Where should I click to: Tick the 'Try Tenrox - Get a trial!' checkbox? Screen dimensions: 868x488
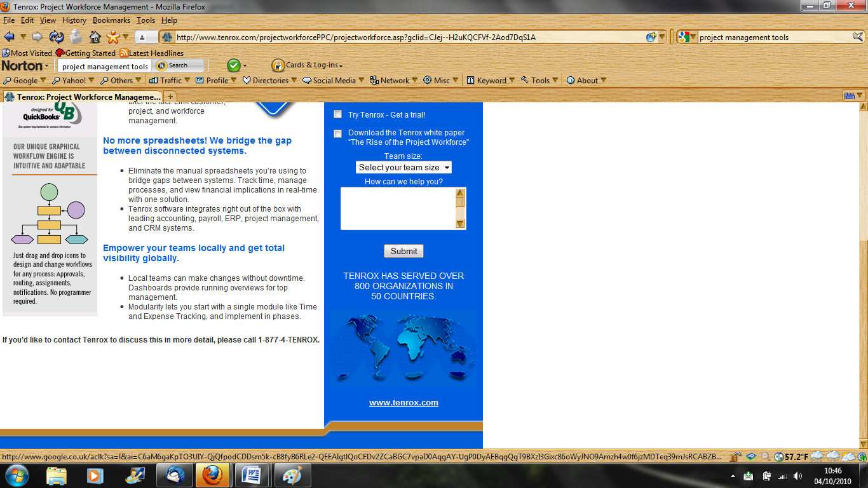tap(338, 114)
